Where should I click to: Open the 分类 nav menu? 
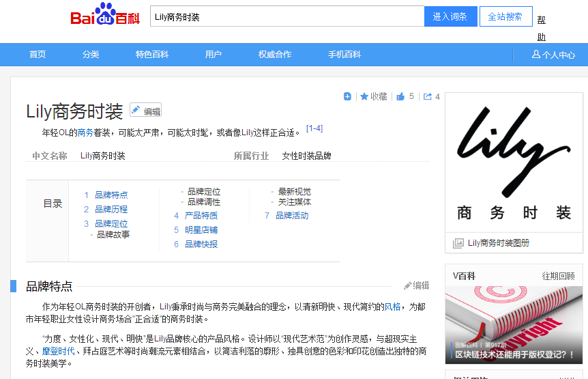[91, 55]
